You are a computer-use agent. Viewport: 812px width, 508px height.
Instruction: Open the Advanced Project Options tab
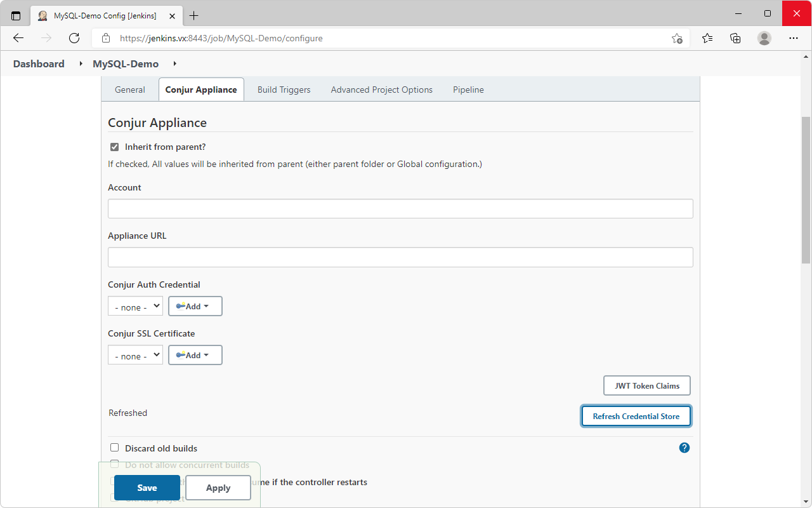382,90
